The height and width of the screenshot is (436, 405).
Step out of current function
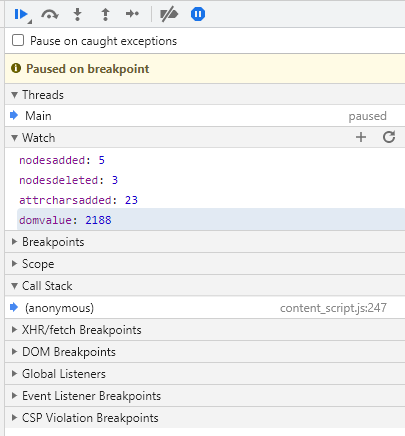click(x=105, y=14)
